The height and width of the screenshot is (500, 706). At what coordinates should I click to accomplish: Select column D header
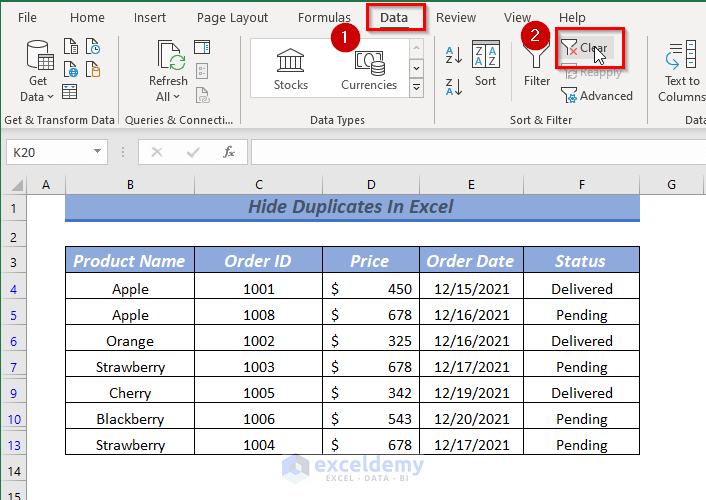pos(371,185)
